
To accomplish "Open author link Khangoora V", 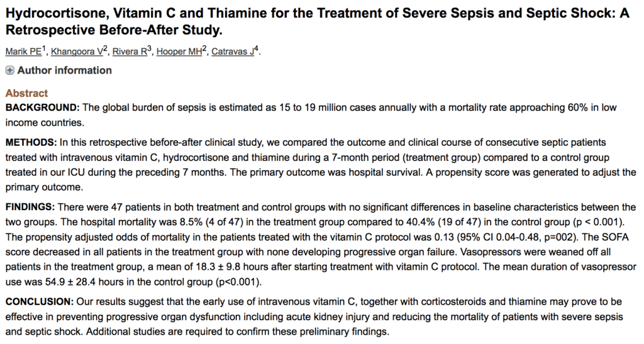I will [77, 52].
